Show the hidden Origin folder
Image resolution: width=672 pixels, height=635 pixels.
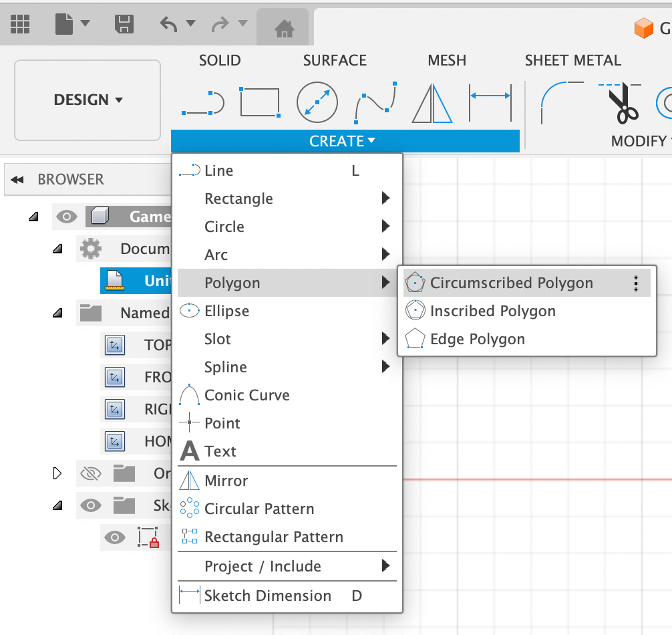[91, 473]
